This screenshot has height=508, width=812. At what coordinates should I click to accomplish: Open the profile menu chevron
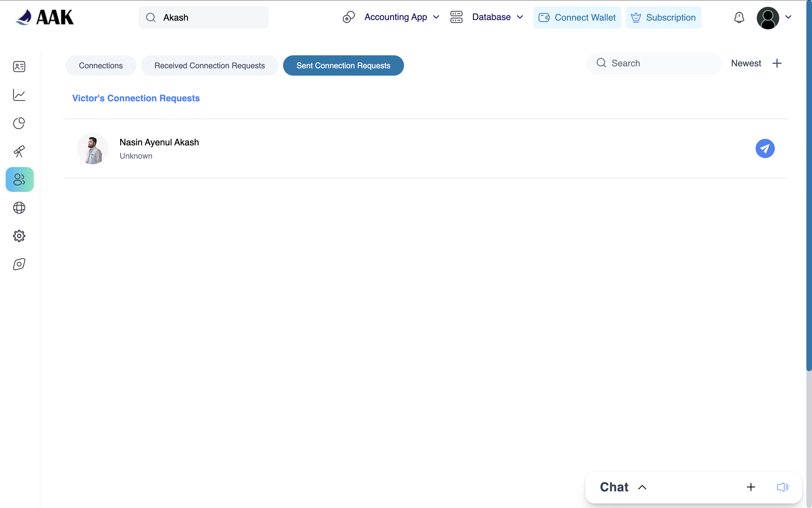click(789, 17)
